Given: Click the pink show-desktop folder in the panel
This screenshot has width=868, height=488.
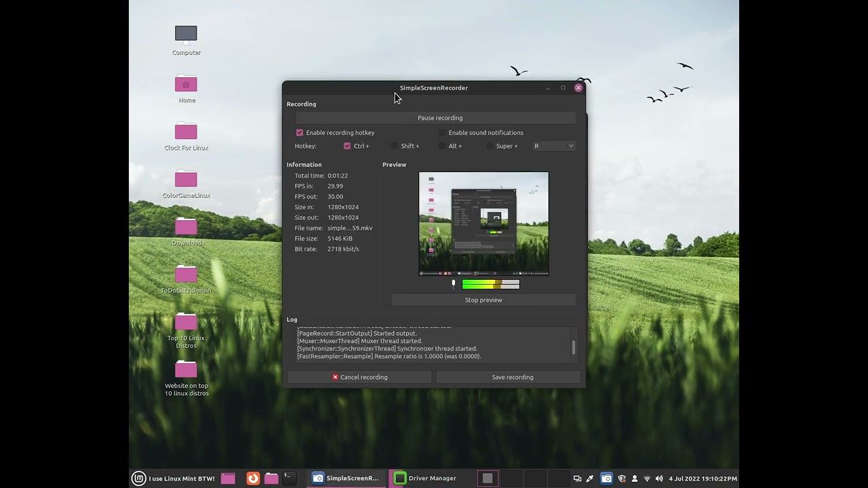Looking at the screenshot, I should [229, 478].
